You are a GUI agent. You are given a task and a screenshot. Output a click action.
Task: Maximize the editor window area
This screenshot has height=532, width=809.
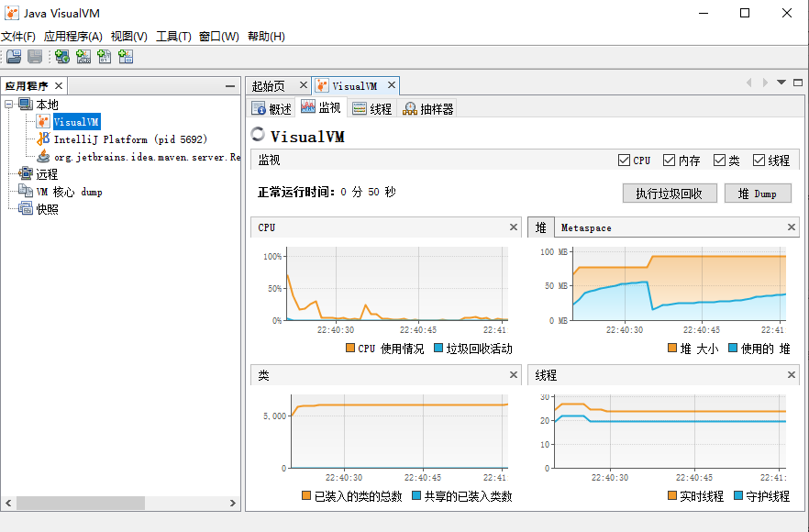pos(798,83)
